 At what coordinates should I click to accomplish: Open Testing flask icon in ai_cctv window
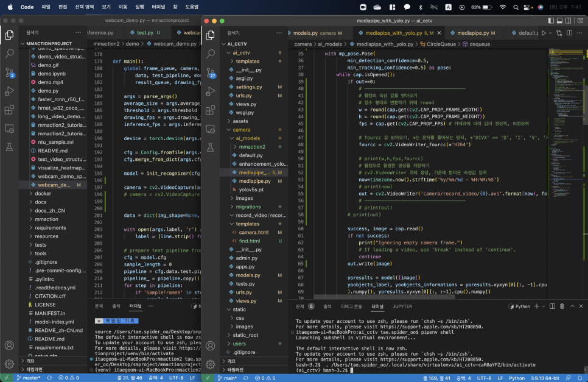pyautogui.click(x=209, y=147)
